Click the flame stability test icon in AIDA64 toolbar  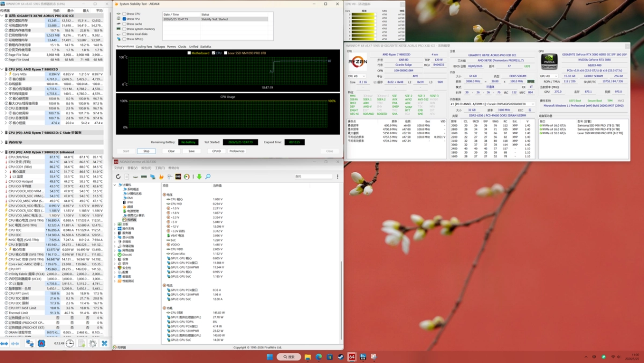(161, 177)
